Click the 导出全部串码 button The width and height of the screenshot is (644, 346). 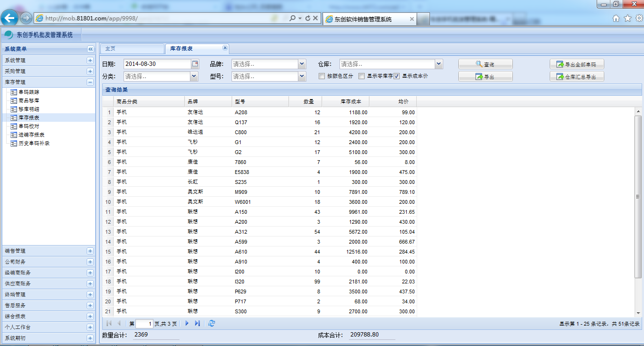point(577,64)
